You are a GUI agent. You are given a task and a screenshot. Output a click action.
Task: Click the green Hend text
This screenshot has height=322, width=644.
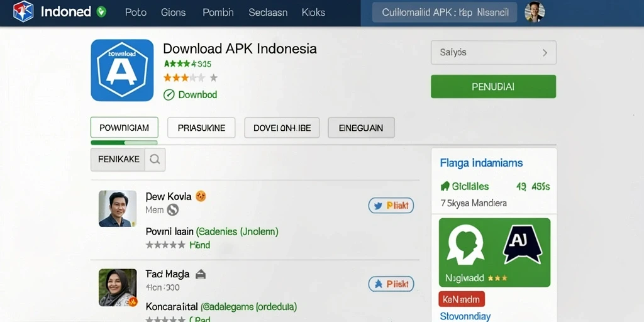[x=199, y=245]
